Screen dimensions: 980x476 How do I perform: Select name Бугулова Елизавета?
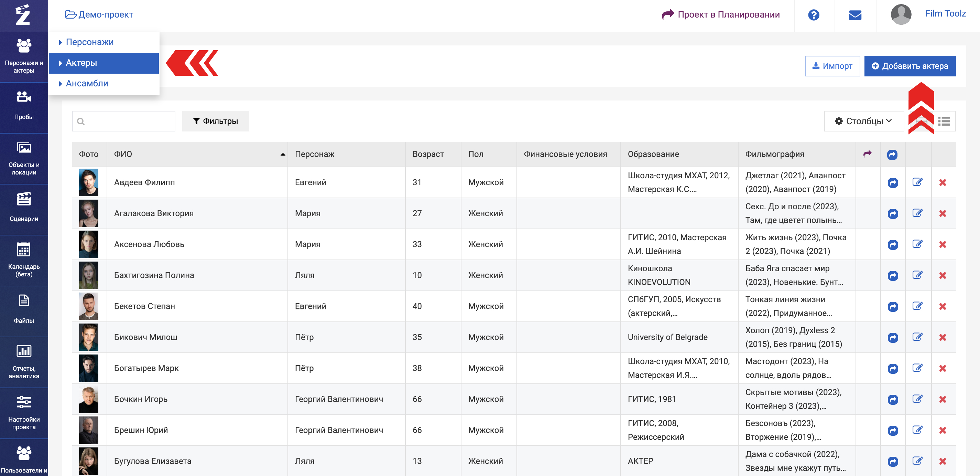(x=152, y=461)
